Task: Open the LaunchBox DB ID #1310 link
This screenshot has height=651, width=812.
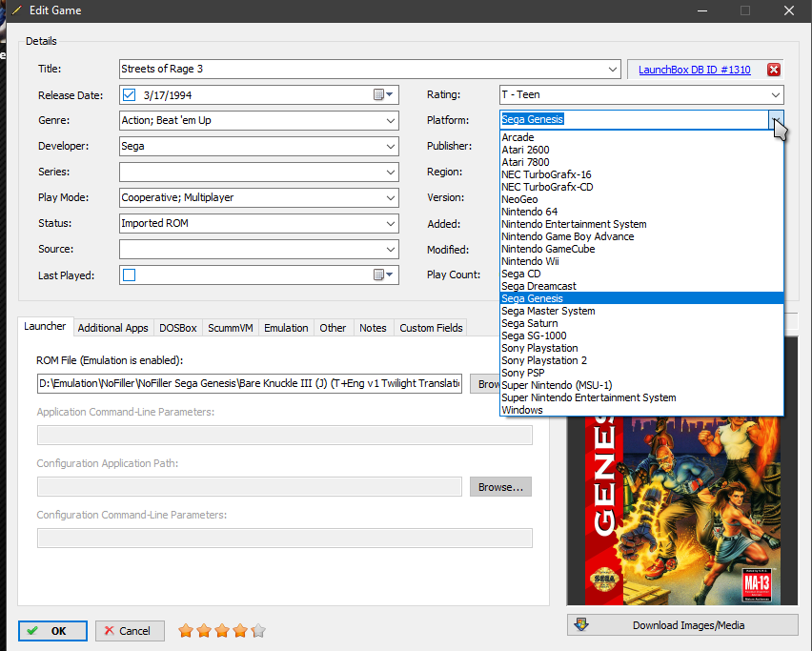Action: 694,70
